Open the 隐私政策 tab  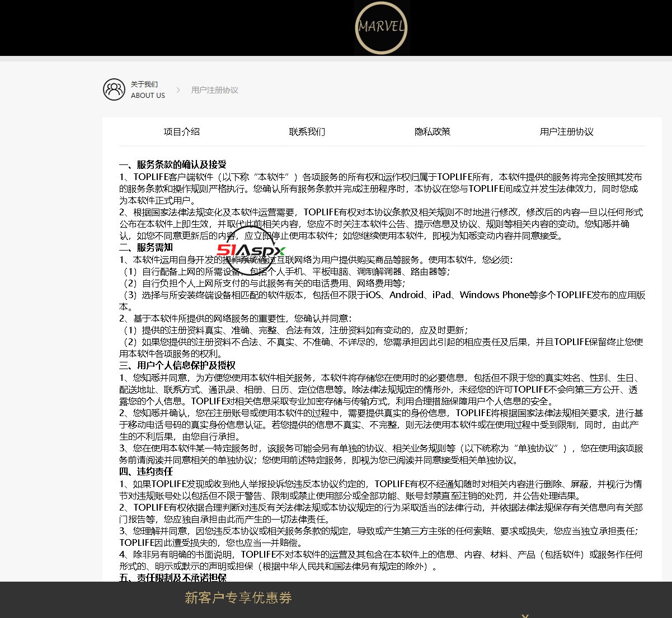pyautogui.click(x=433, y=132)
